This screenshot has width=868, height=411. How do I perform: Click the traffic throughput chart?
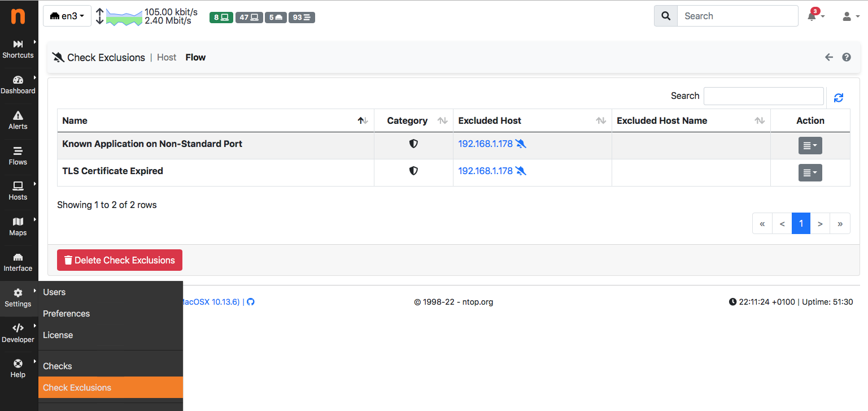point(124,16)
